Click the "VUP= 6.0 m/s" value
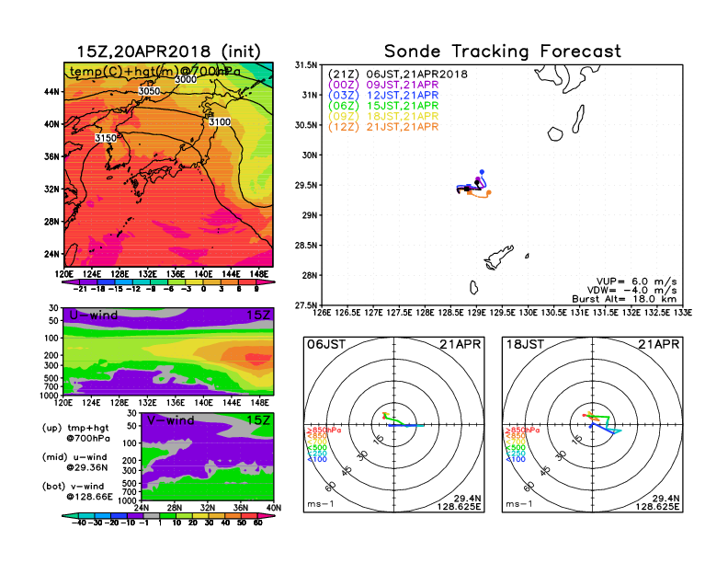This screenshot has width=728, height=563. pyautogui.click(x=636, y=281)
